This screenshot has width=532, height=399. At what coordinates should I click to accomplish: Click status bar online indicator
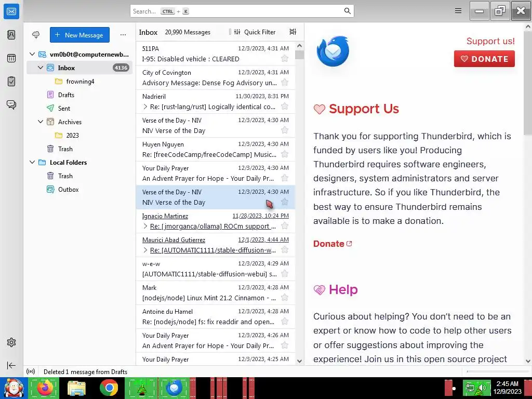tap(31, 371)
